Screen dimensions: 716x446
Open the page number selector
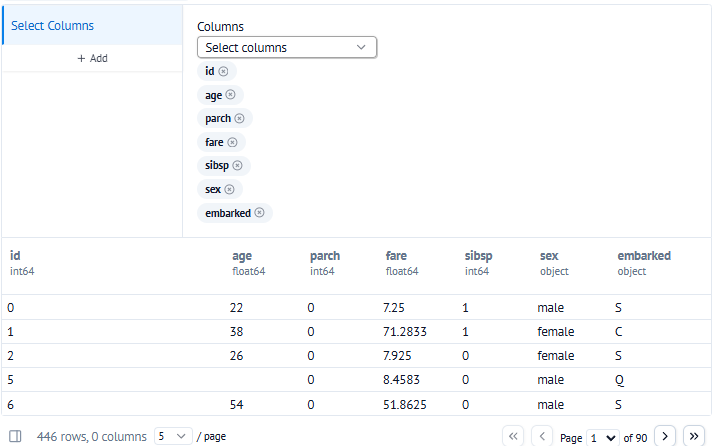[x=603, y=438]
